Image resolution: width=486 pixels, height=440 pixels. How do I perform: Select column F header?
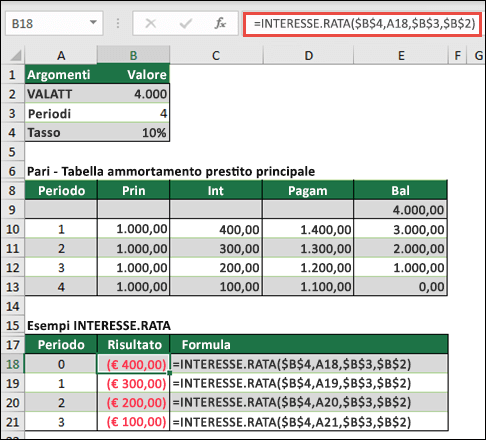click(457, 55)
